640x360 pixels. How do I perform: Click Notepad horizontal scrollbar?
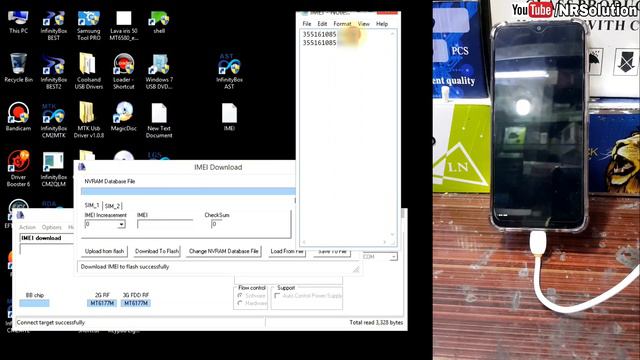coord(345,242)
